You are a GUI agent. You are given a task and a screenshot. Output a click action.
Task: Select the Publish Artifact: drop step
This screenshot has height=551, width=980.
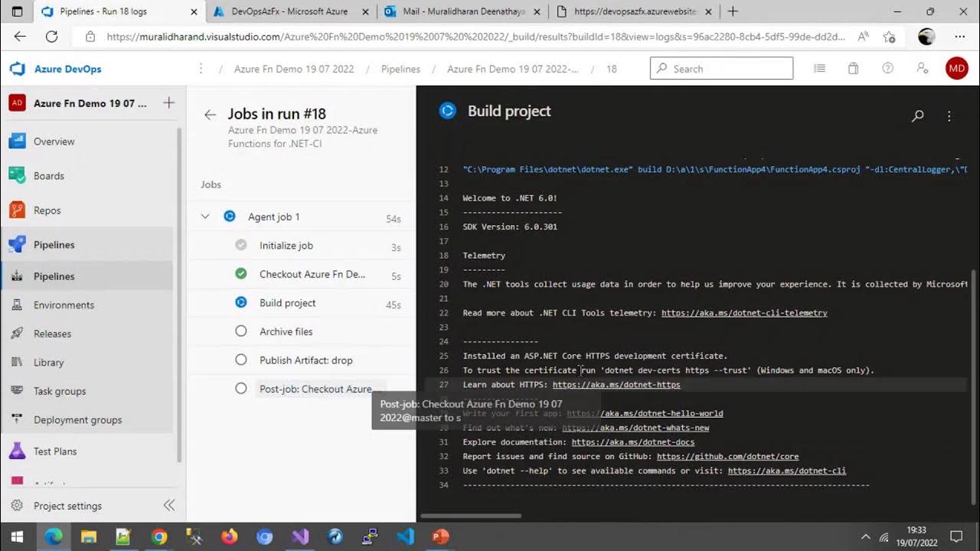coord(302,360)
